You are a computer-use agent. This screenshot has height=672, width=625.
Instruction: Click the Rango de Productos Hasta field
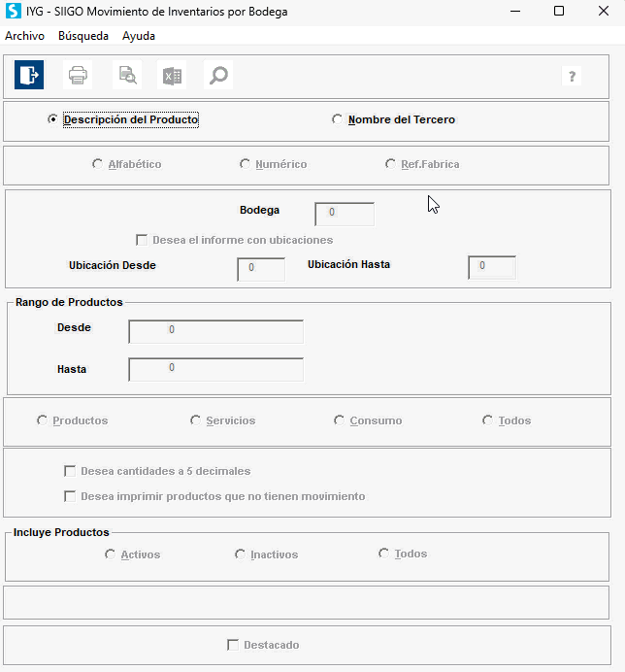click(x=215, y=369)
